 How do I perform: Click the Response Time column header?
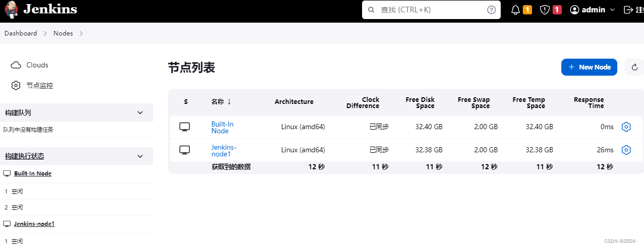[589, 103]
